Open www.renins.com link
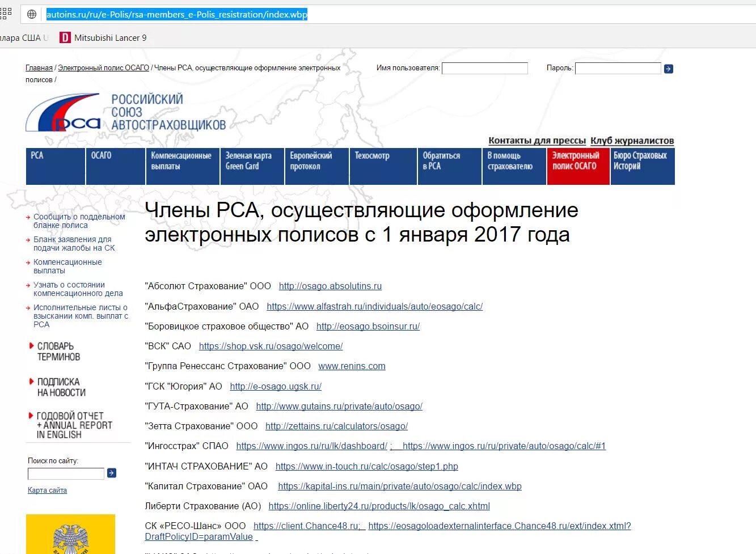Image resolution: width=756 pixels, height=554 pixels. click(352, 366)
